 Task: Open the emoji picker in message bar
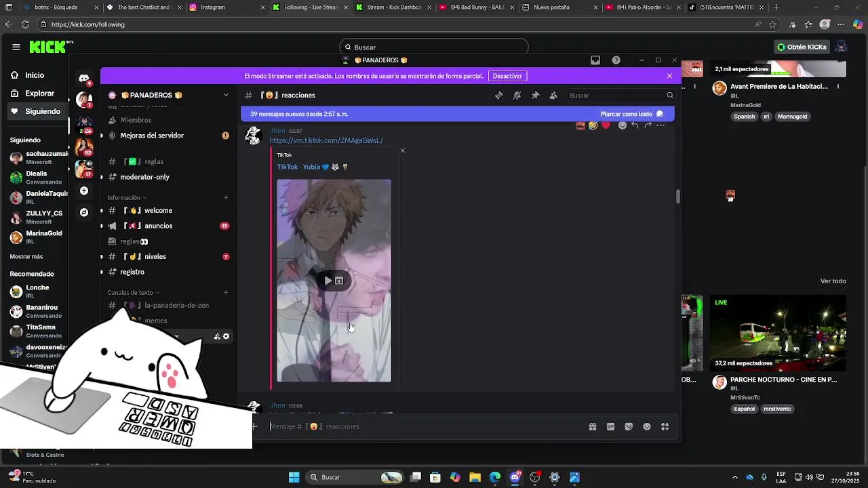click(x=647, y=426)
